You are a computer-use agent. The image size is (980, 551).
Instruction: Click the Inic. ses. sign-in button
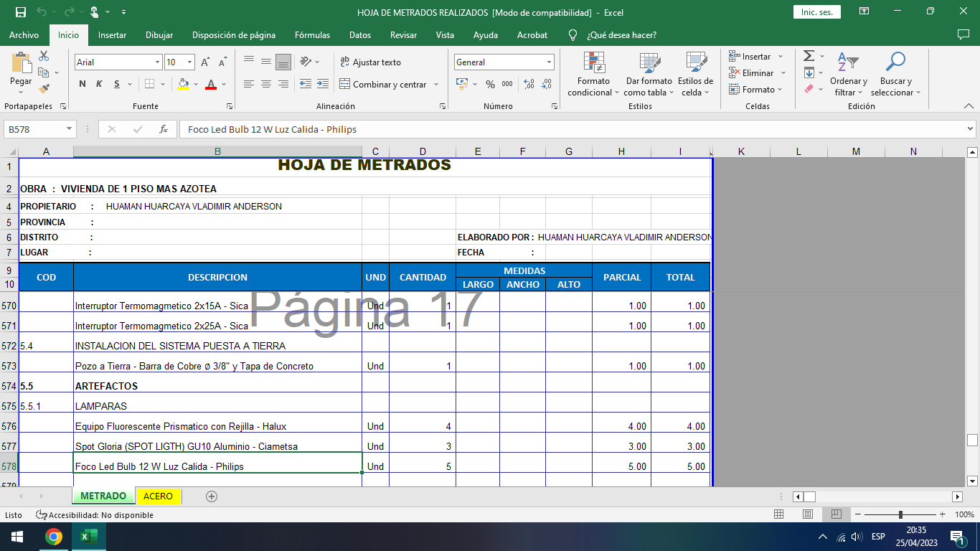click(817, 12)
